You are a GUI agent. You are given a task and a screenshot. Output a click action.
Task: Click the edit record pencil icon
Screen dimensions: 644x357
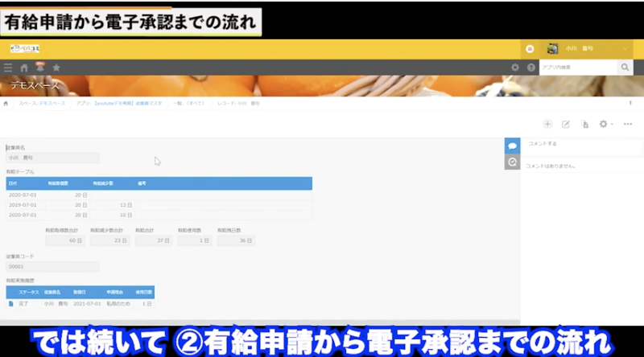click(x=566, y=124)
